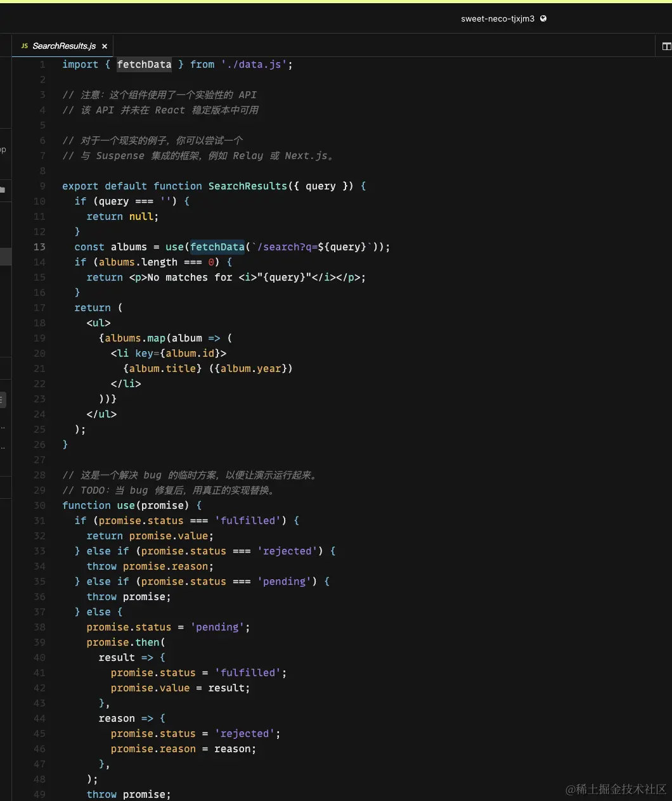Click the fetchData call on line 13

[x=217, y=247]
